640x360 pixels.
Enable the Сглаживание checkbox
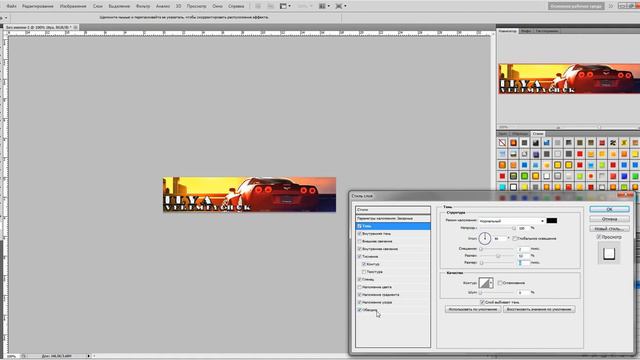pyautogui.click(x=500, y=282)
